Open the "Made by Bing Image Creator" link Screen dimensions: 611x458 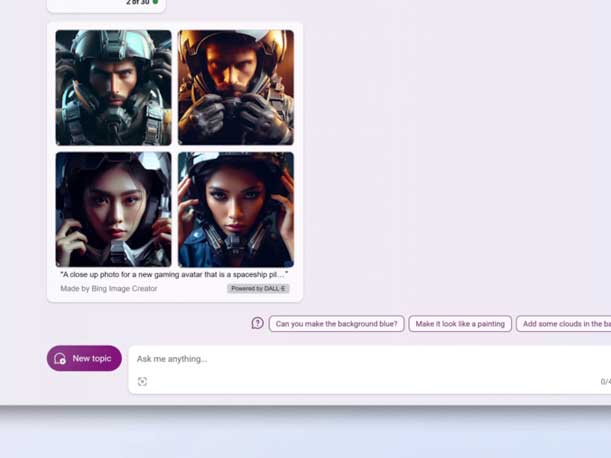(108, 289)
